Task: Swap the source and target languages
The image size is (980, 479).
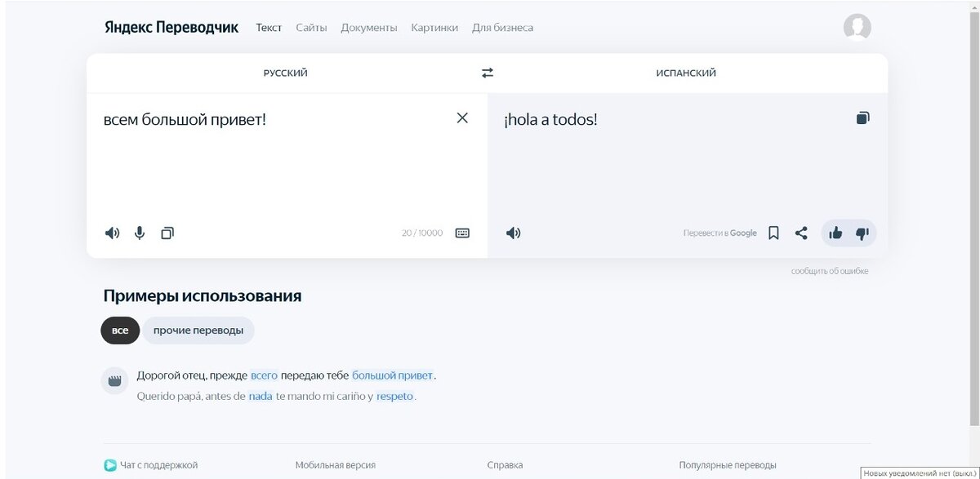Action: [488, 73]
